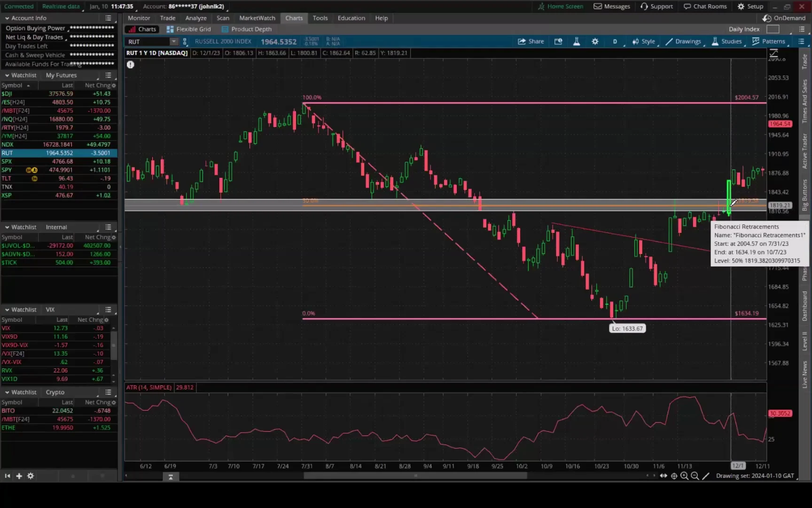Click the zoom in magnifier icon

point(684,476)
